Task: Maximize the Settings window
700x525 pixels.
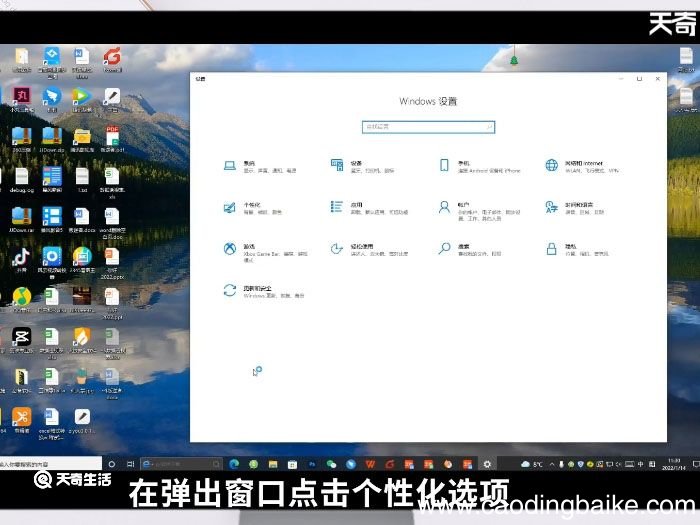Action: tap(639, 79)
